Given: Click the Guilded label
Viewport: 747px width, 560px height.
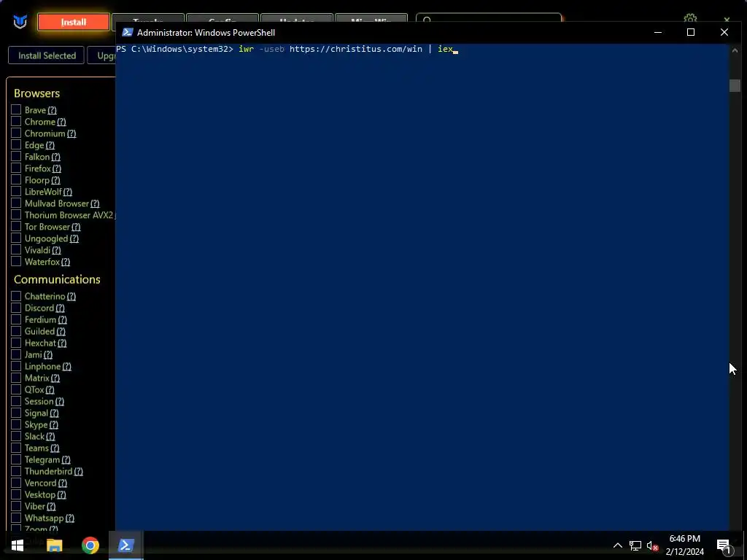Looking at the screenshot, I should click(39, 331).
